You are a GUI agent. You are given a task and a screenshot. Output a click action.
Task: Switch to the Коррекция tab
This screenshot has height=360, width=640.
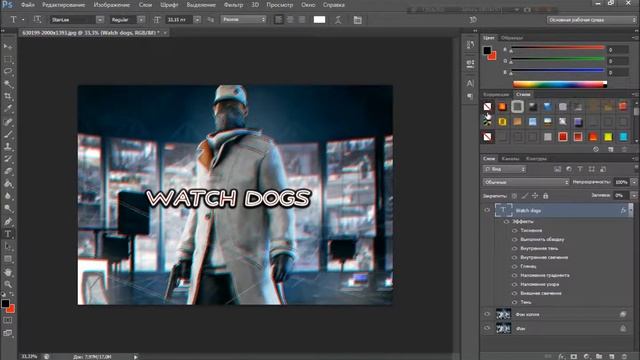[496, 94]
